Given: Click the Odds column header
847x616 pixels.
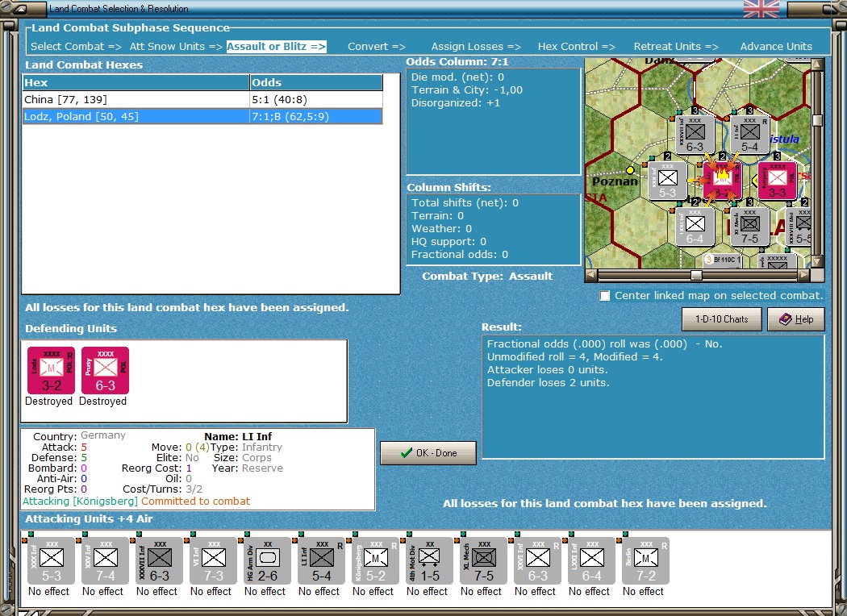Looking at the screenshot, I should [316, 82].
